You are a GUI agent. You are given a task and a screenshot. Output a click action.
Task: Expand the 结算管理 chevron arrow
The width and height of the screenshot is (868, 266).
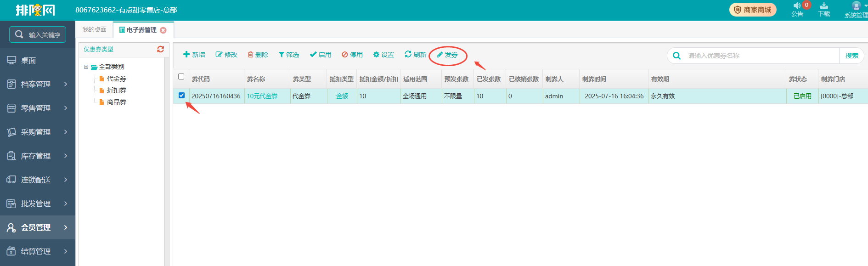66,251
